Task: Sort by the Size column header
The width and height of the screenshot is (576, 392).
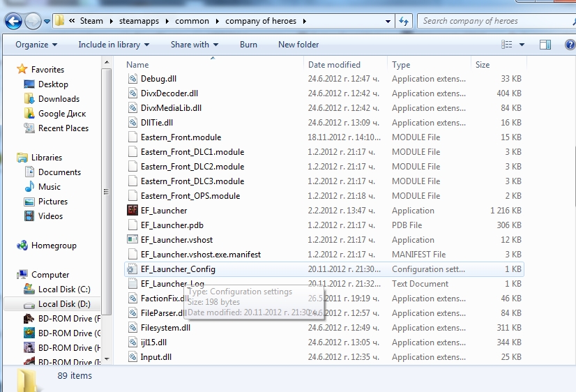Action: (x=483, y=65)
